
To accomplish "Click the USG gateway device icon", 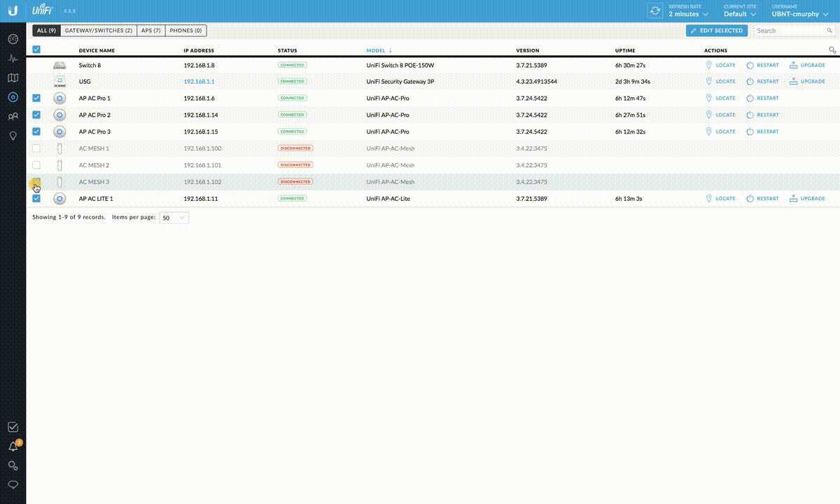I will coord(59,81).
